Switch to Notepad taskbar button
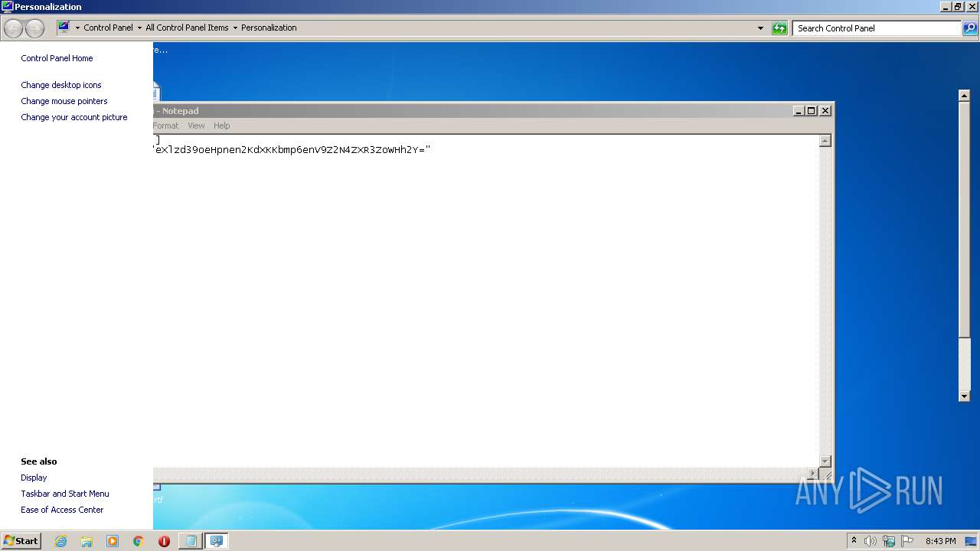Screen dimensions: 980x551 [x=190, y=541]
